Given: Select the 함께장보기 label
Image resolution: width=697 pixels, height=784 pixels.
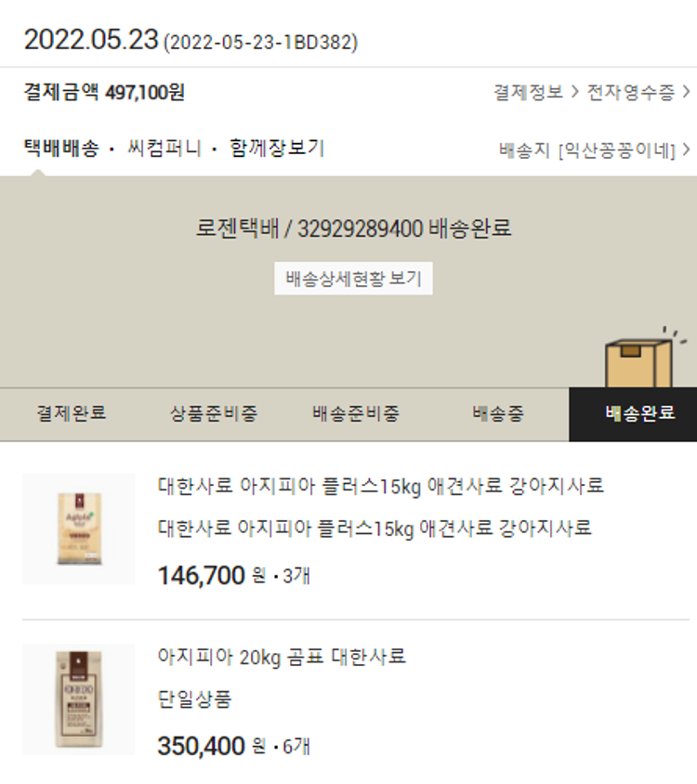Looking at the screenshot, I should click(x=277, y=149).
